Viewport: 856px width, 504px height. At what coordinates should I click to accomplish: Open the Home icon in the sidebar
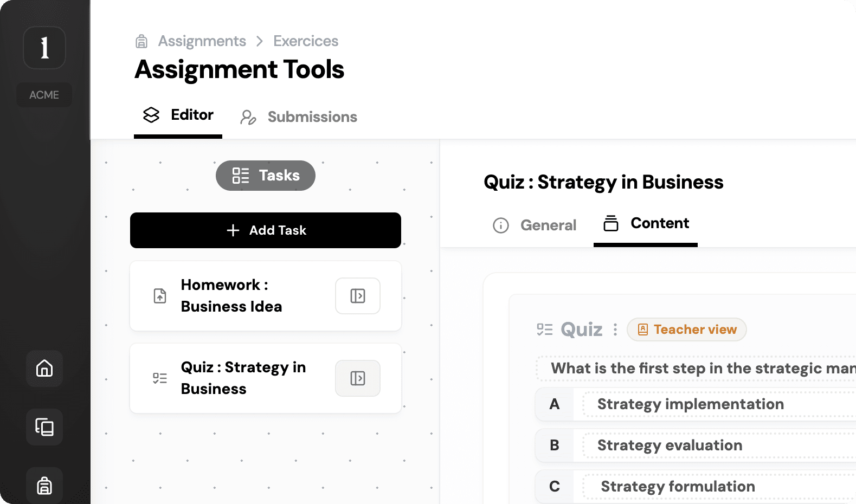click(44, 369)
